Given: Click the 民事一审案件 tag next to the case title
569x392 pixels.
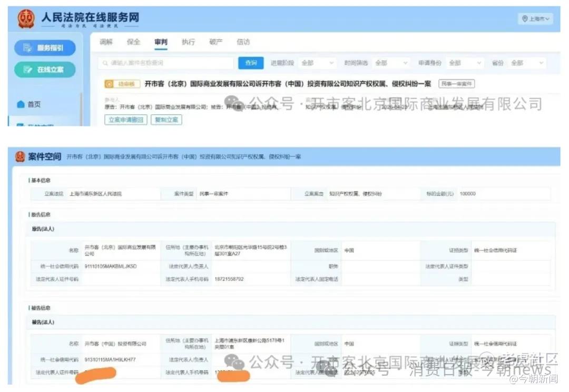Looking at the screenshot, I should (x=456, y=84).
